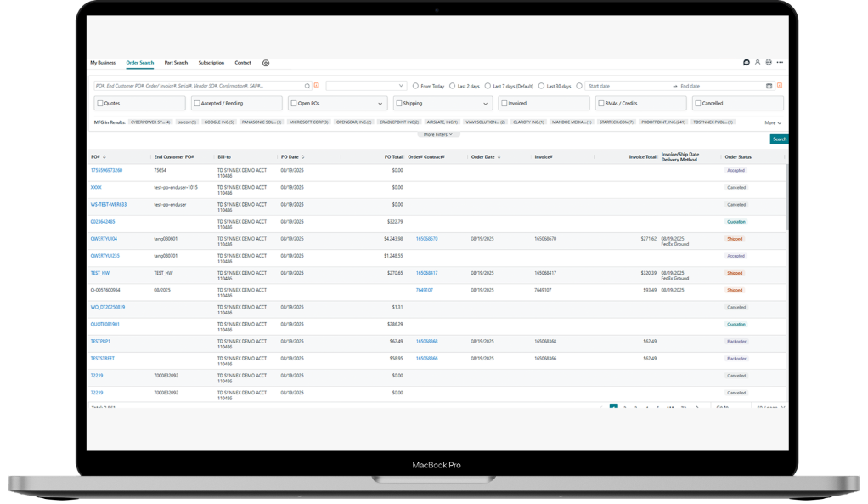Expand the Open POs dropdown arrow
868x504 pixels.
coord(380,104)
